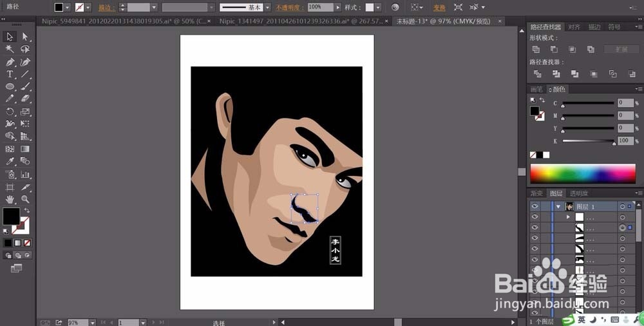644x326 pixels.
Task: Select the Blend tool
Action: [25, 161]
